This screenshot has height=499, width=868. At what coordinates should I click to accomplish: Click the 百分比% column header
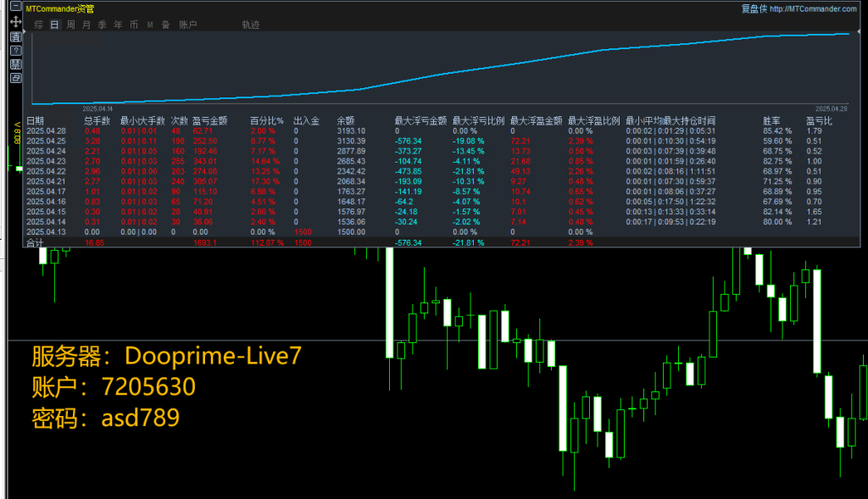267,120
